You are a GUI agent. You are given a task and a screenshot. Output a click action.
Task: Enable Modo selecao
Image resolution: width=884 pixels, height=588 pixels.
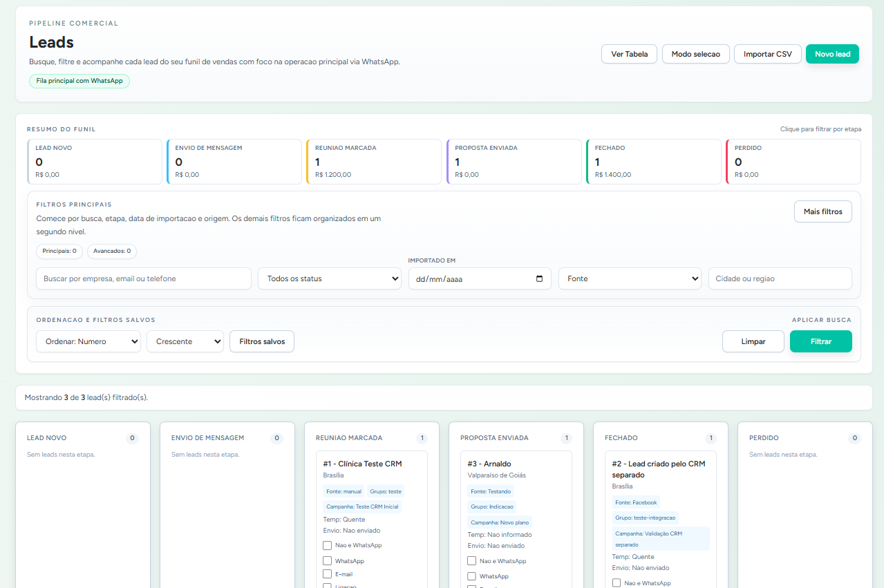point(696,54)
